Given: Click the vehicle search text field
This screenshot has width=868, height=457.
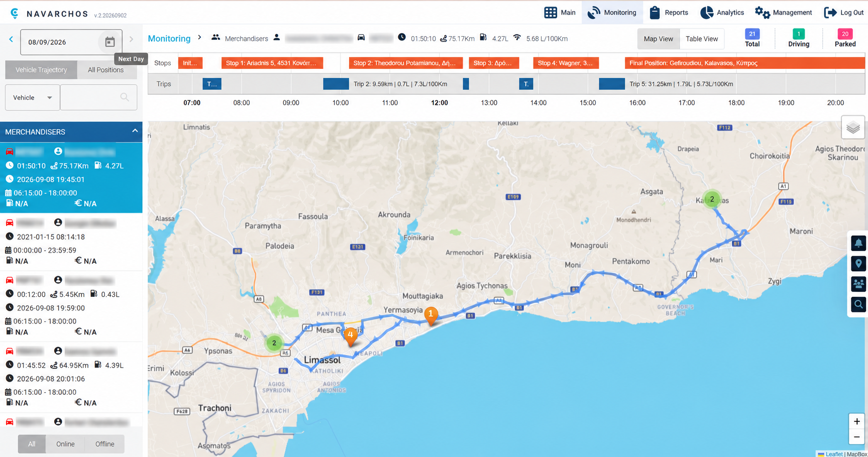Looking at the screenshot, I should (98, 97).
